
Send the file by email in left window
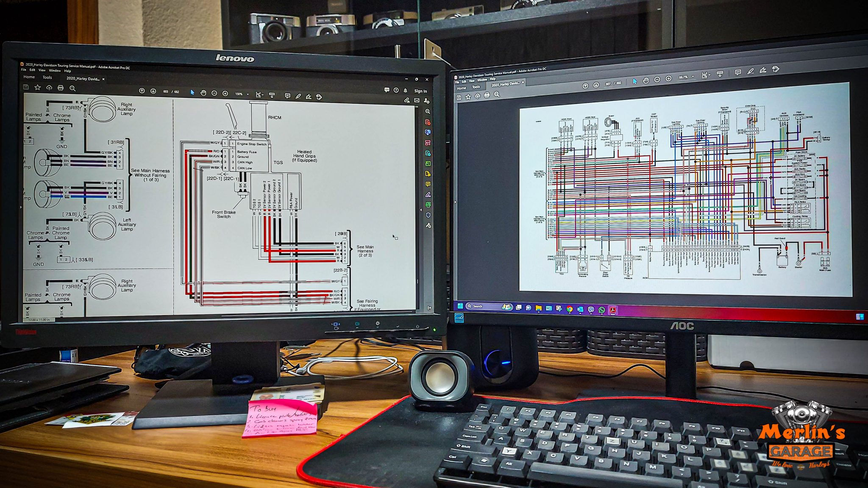(417, 100)
